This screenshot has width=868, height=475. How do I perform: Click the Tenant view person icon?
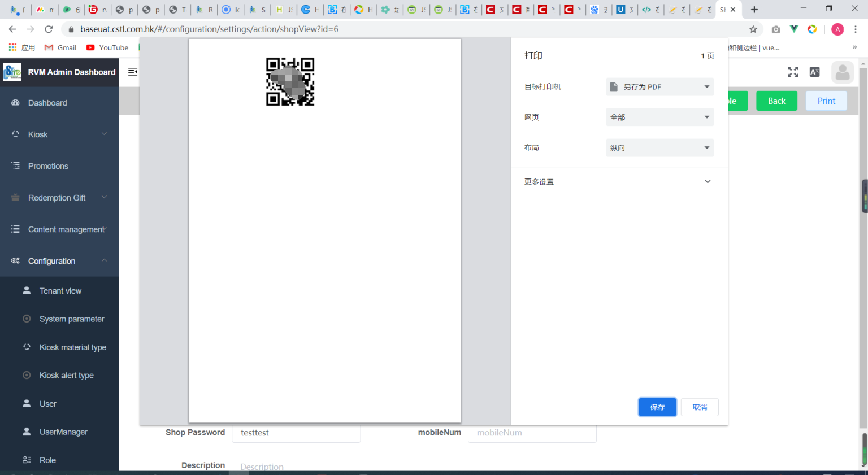pyautogui.click(x=27, y=290)
